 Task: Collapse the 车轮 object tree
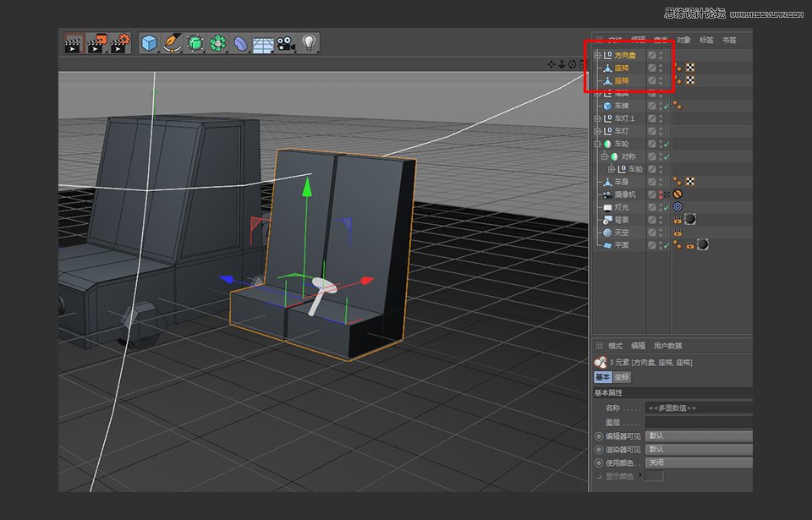click(597, 144)
